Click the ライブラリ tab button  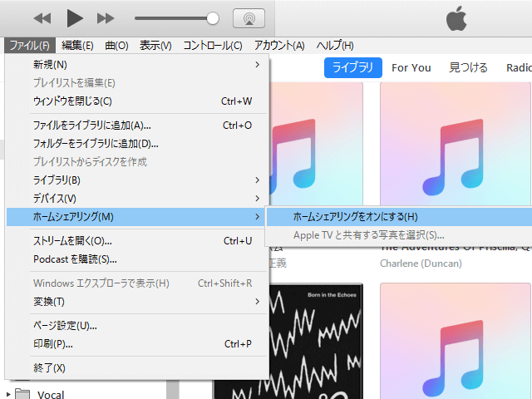353,67
